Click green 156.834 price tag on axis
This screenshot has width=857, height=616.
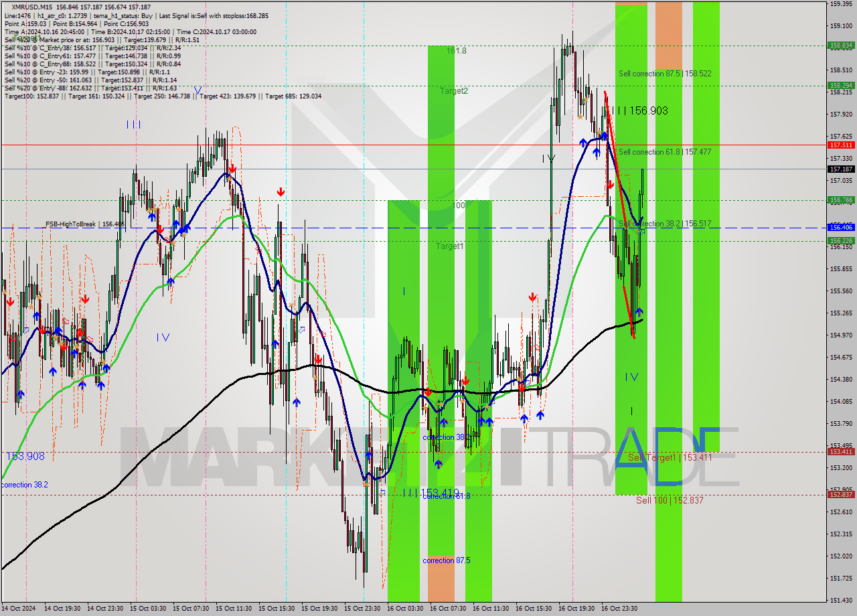click(841, 46)
